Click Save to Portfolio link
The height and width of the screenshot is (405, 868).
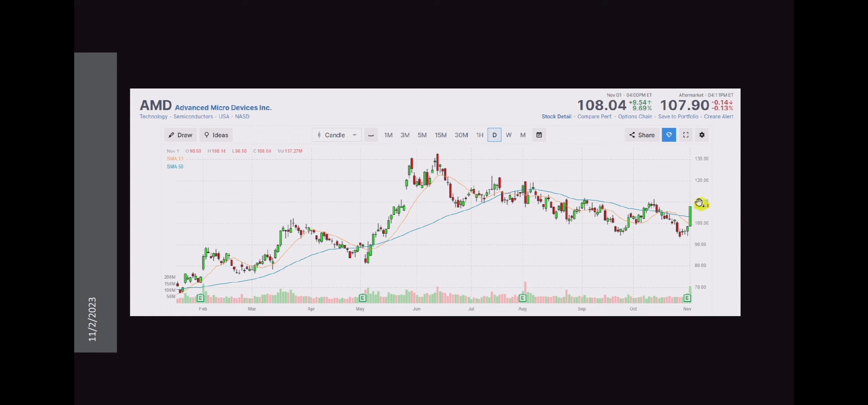678,117
